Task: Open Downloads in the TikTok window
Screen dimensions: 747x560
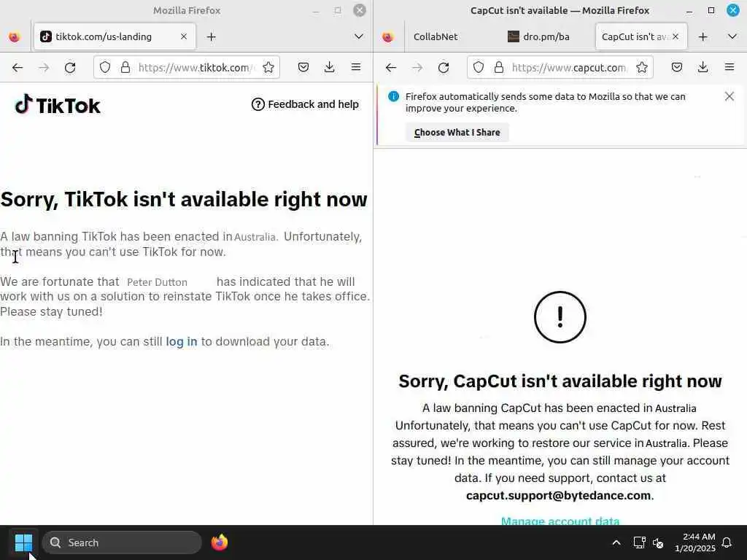Action: point(329,68)
